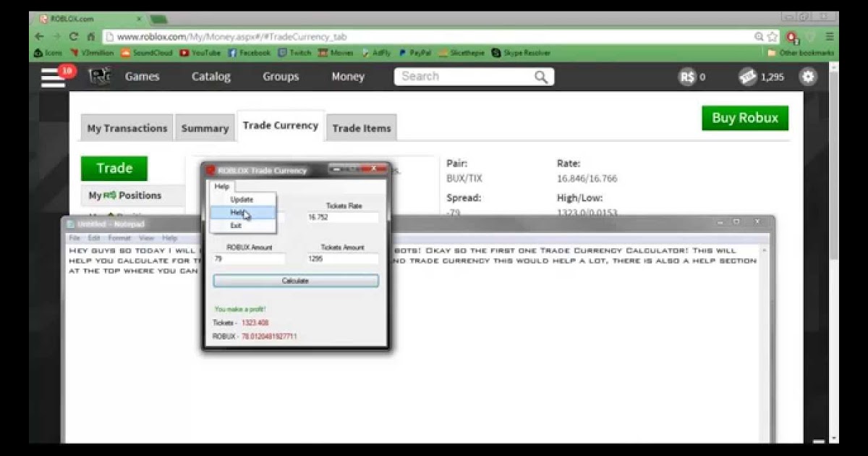Open Groups in the Roblox navbar

pos(281,77)
